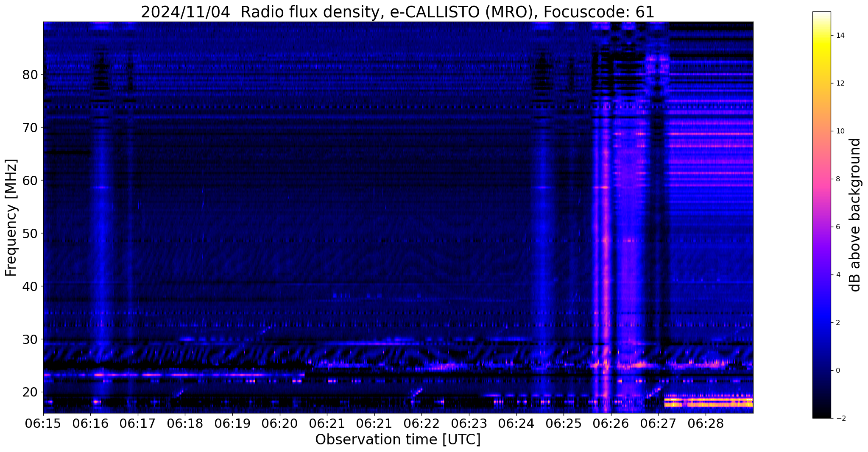Screen dimensions: 868x452
Task: Select y-axis tick label 60
Action: click(x=30, y=180)
